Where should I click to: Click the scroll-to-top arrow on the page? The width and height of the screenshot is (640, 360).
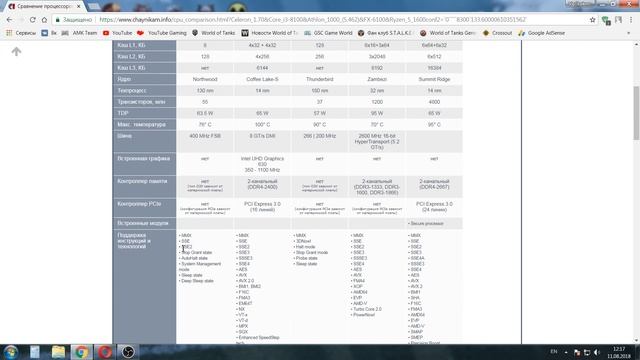pyautogui.click(x=16, y=51)
